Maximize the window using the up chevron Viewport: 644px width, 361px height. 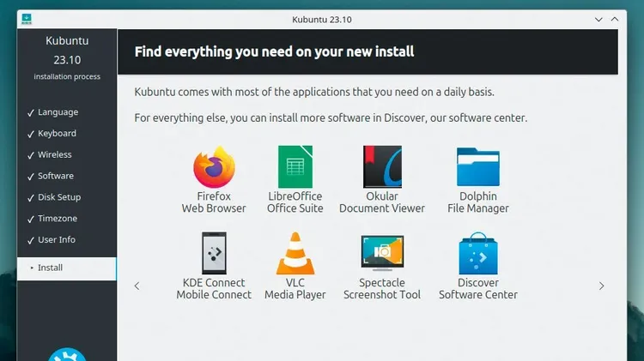pyautogui.click(x=615, y=19)
